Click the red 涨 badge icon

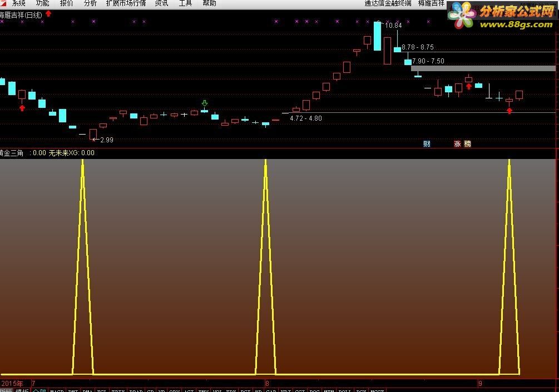pyautogui.click(x=457, y=143)
